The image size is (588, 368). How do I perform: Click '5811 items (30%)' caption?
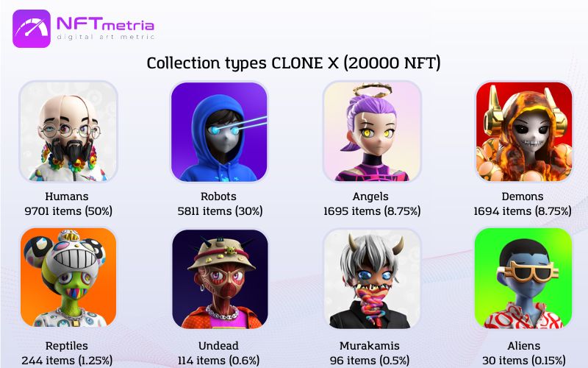coord(220,211)
